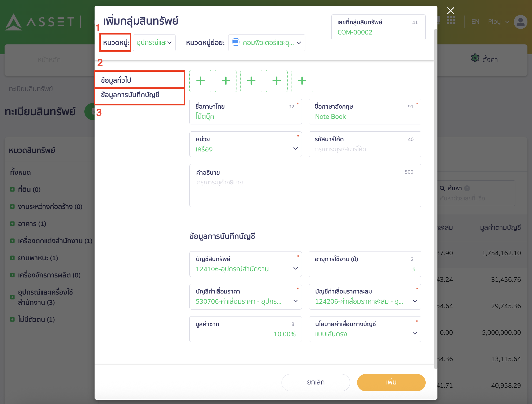The width and height of the screenshot is (532, 404).
Task: Click the user profile avatar icon
Action: pyautogui.click(x=520, y=22)
